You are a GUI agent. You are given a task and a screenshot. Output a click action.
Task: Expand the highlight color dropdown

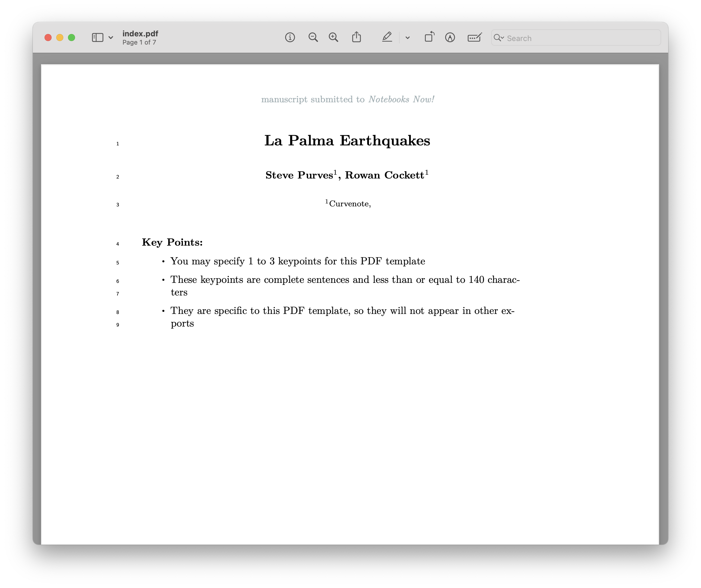(x=407, y=38)
